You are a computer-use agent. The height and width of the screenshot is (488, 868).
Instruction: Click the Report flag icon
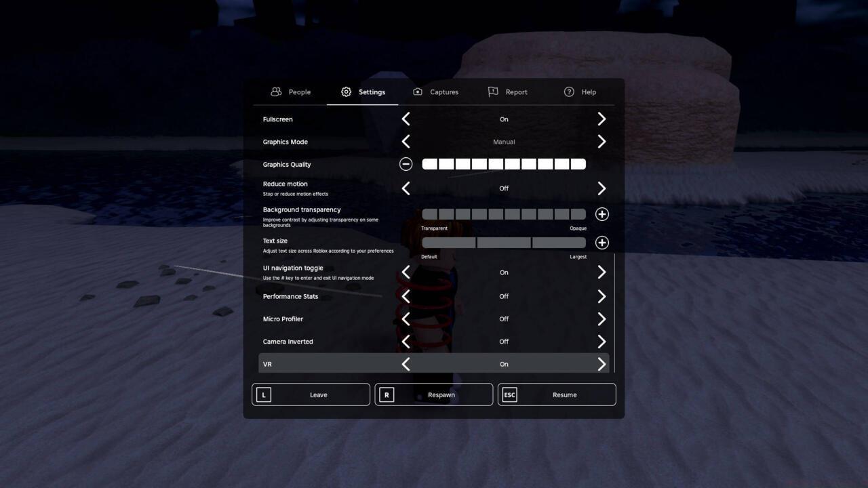(492, 91)
